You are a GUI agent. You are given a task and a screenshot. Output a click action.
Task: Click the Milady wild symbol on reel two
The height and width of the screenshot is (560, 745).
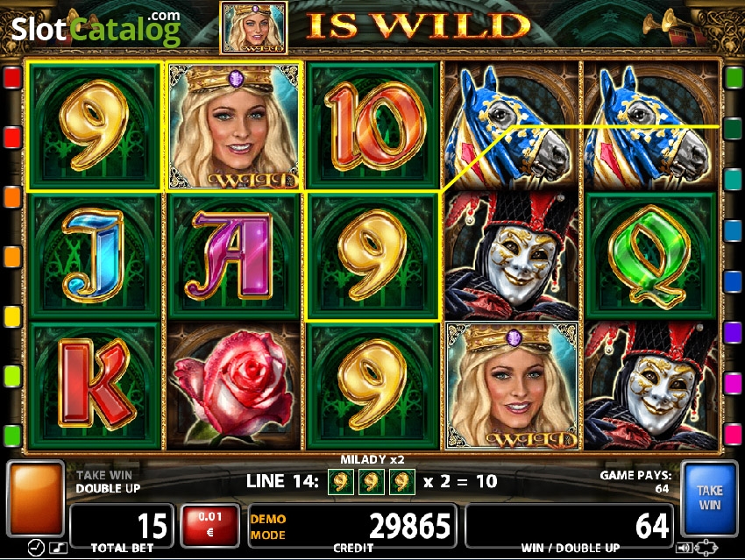(x=234, y=126)
